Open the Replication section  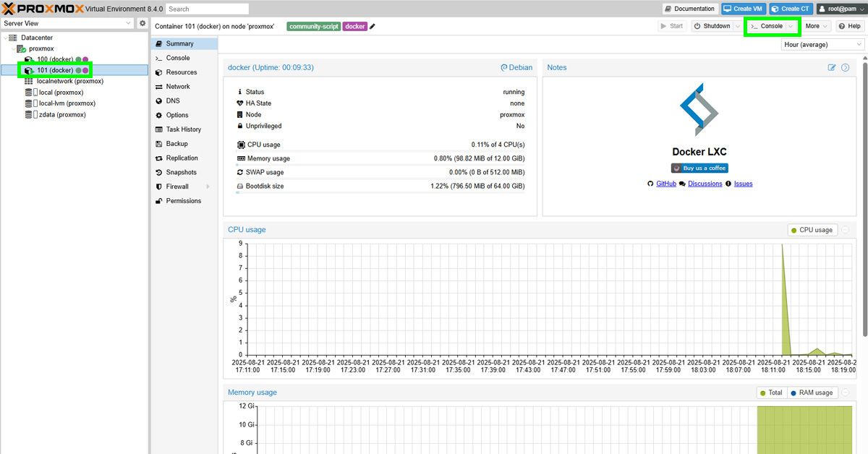[184, 158]
